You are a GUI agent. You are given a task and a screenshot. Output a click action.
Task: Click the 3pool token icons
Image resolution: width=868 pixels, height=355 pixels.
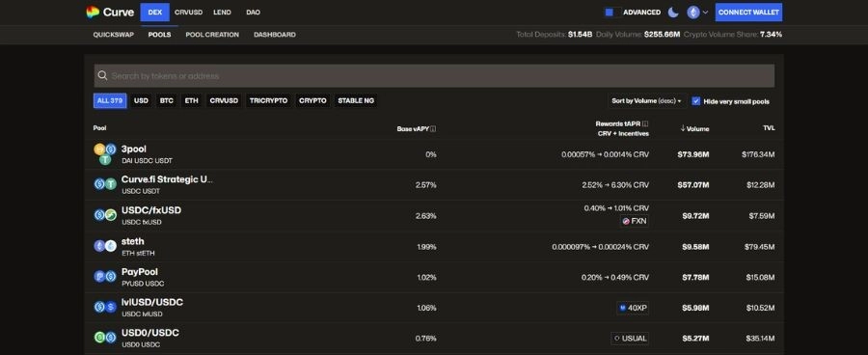(105, 154)
